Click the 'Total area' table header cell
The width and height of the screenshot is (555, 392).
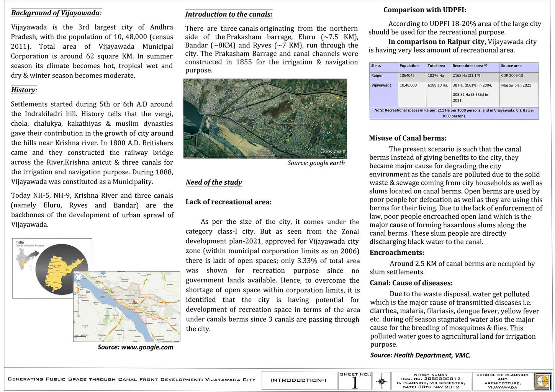[x=438, y=67]
